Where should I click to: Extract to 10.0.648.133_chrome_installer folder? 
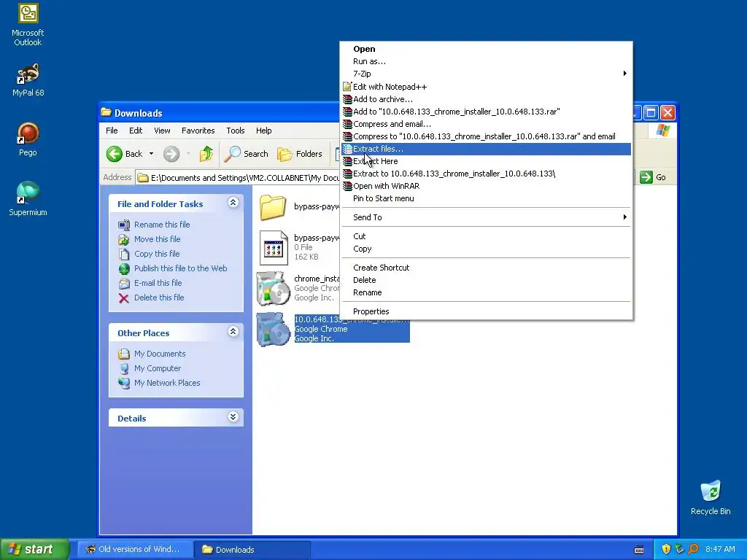pyautogui.click(x=487, y=174)
